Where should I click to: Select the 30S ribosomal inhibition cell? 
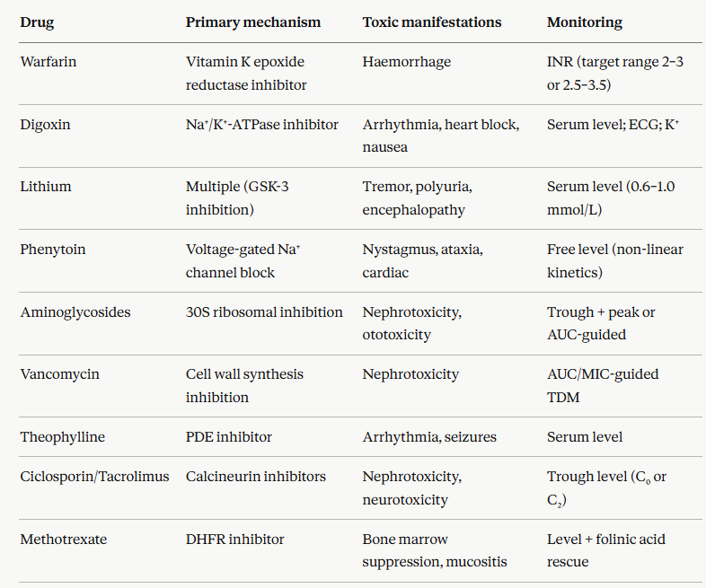point(264,312)
